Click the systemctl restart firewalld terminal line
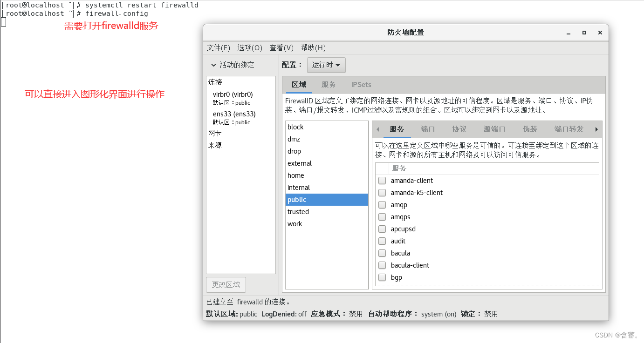The height and width of the screenshot is (343, 644). coord(142,5)
